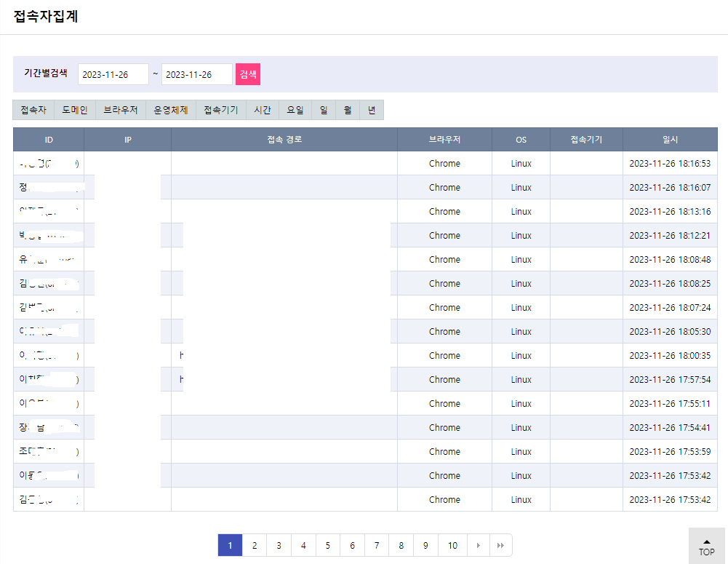Click the pink 검색 search button
The width and height of the screenshot is (728, 564).
click(x=247, y=74)
